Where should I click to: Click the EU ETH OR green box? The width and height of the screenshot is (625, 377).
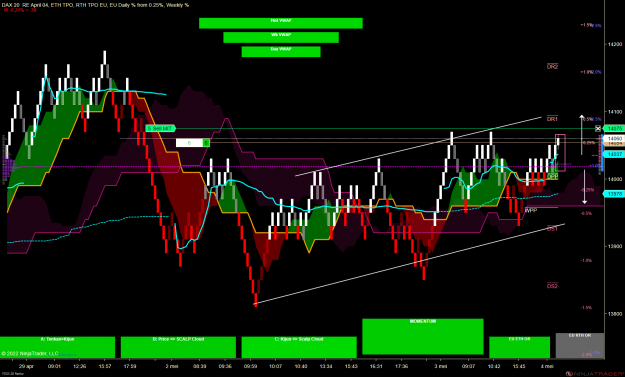coord(519,347)
